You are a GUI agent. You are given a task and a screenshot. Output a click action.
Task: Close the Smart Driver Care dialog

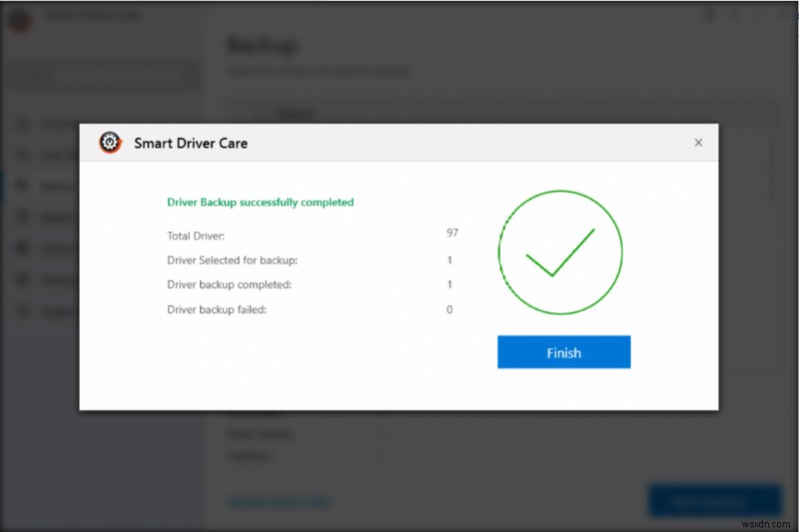(698, 143)
